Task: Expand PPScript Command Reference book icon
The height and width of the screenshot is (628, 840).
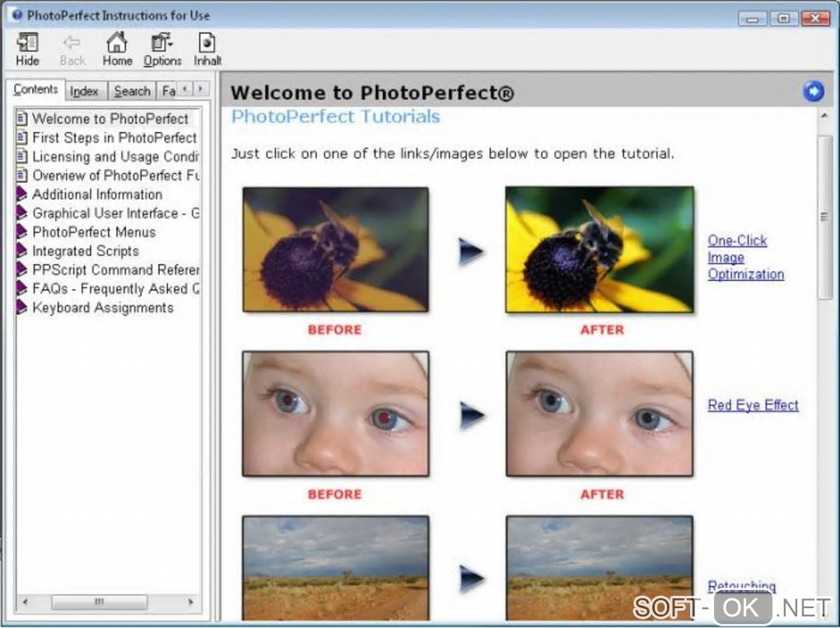Action: click(21, 269)
